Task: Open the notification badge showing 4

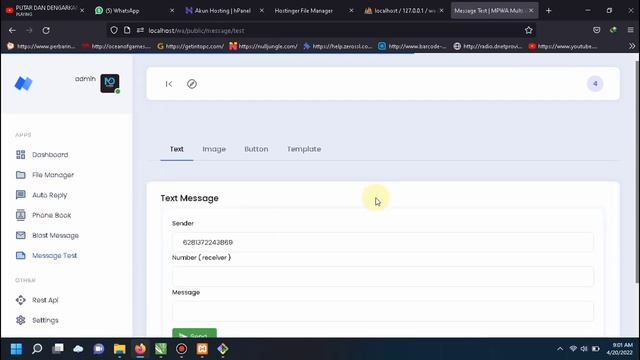Action: 595,84
